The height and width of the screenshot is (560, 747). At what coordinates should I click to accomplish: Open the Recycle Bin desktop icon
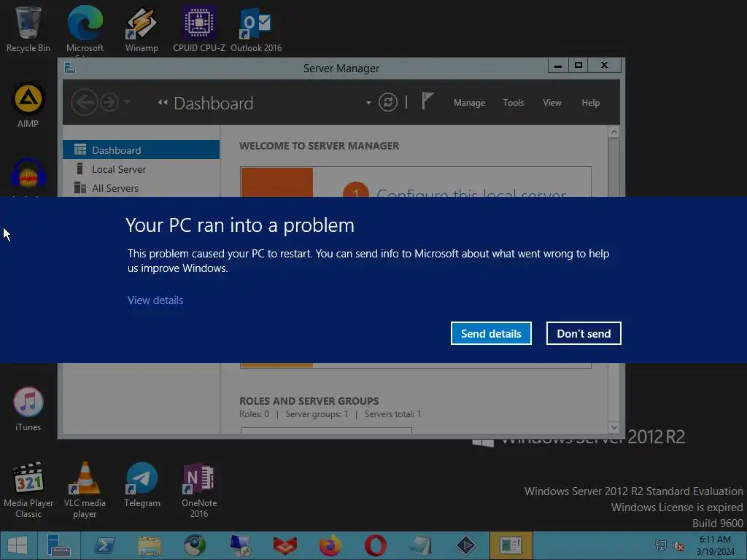tap(28, 28)
